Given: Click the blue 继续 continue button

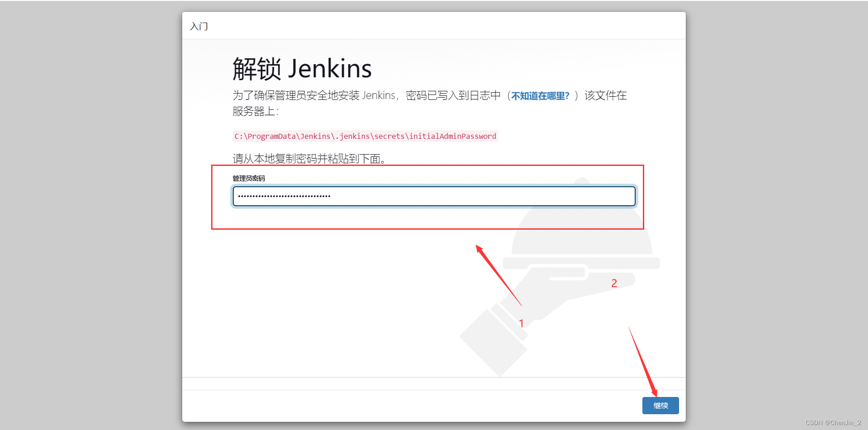Looking at the screenshot, I should coord(660,406).
